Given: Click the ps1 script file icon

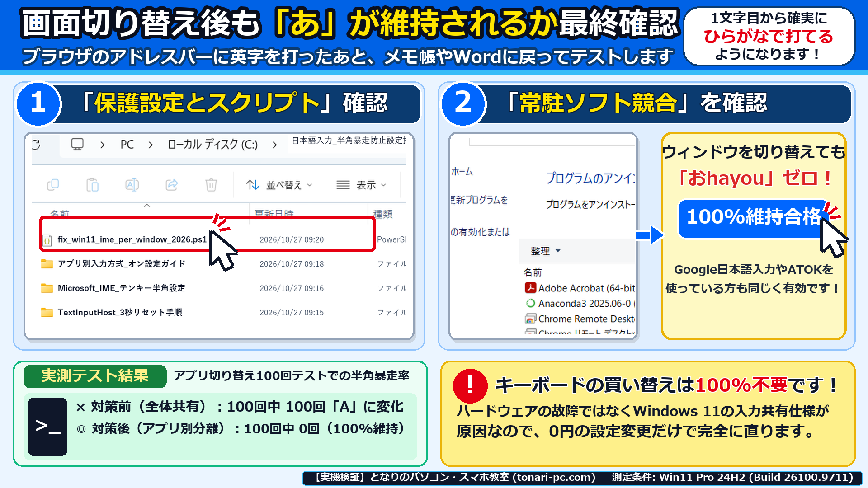Looking at the screenshot, I should pos(47,240).
